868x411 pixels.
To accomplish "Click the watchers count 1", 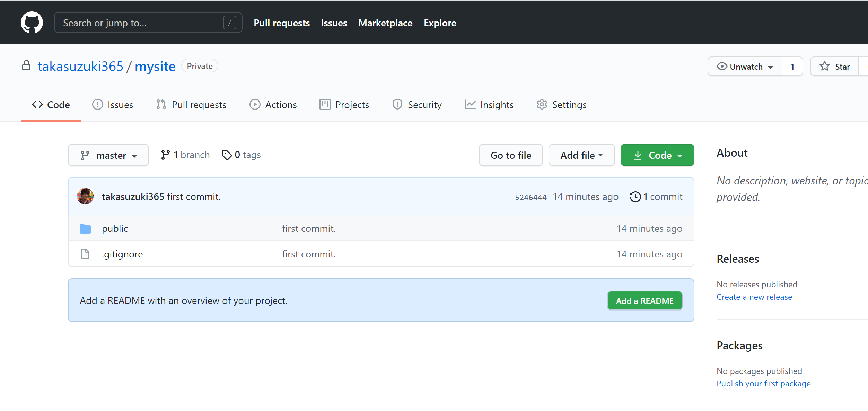I will coord(792,66).
